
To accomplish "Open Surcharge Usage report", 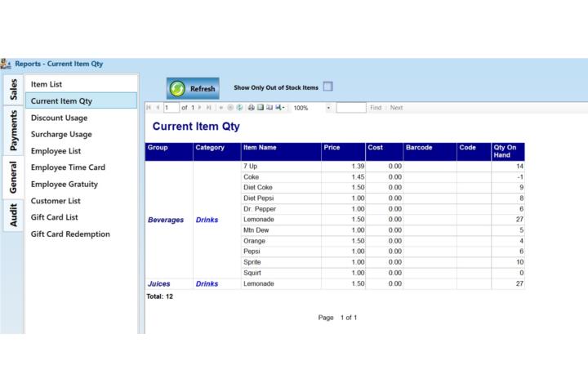I will point(81,134).
